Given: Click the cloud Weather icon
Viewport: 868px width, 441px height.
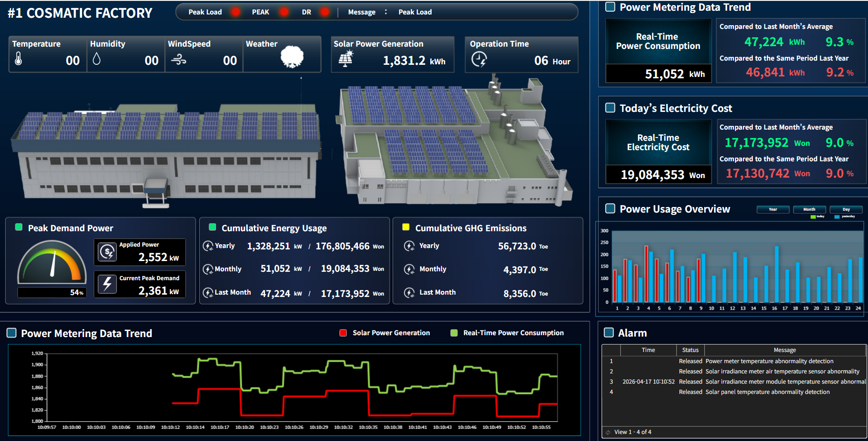Looking at the screenshot, I should (292, 57).
